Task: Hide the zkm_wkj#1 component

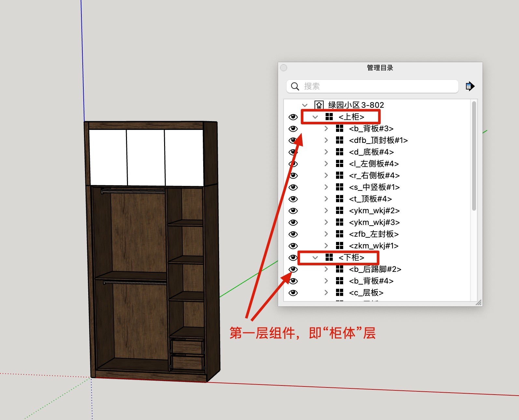Action: click(293, 246)
